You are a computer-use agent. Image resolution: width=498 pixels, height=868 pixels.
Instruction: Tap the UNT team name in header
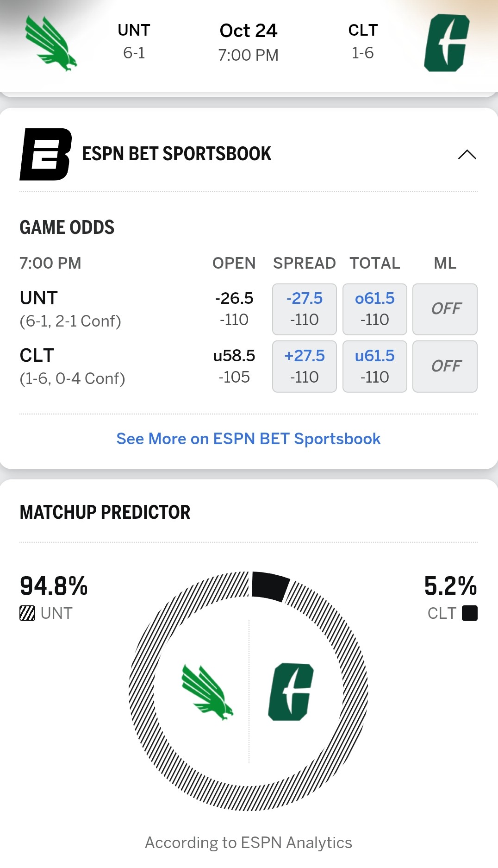coord(134,31)
